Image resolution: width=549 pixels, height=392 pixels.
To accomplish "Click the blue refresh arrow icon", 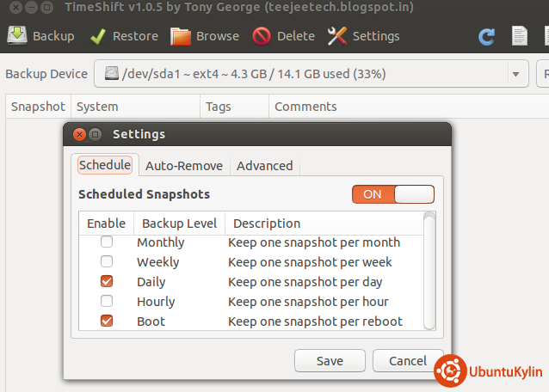I will coord(487,37).
